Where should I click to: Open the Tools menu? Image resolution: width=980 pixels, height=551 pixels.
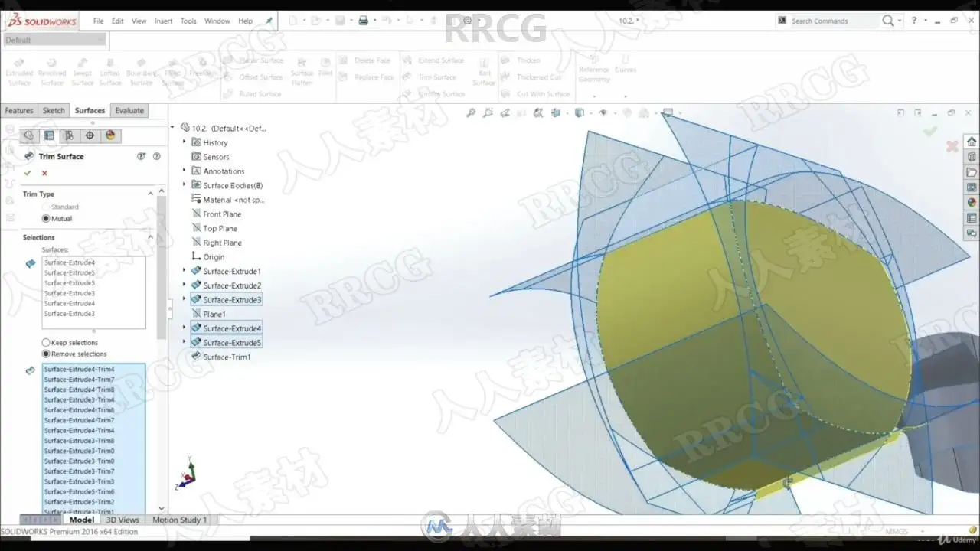(188, 21)
